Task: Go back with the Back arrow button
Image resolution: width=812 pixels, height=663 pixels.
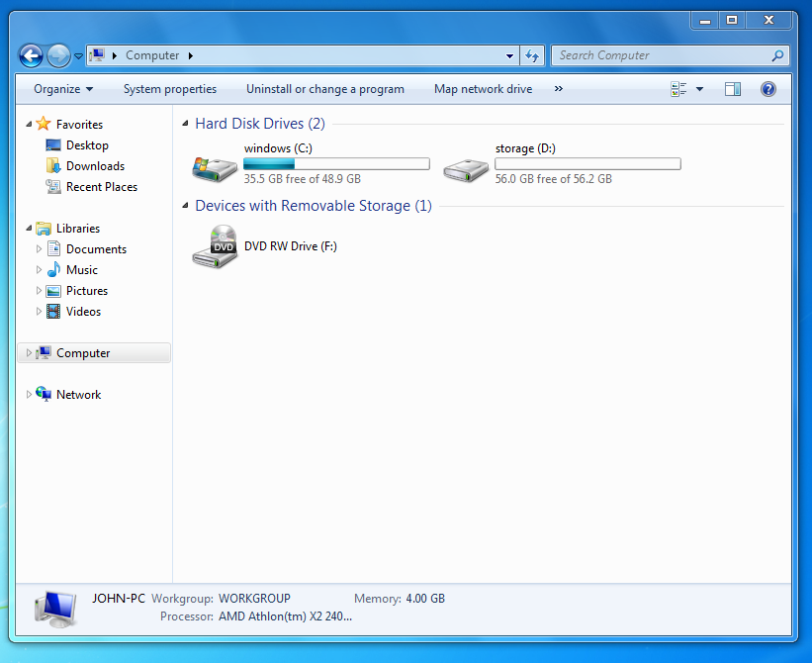Action: pos(31,56)
